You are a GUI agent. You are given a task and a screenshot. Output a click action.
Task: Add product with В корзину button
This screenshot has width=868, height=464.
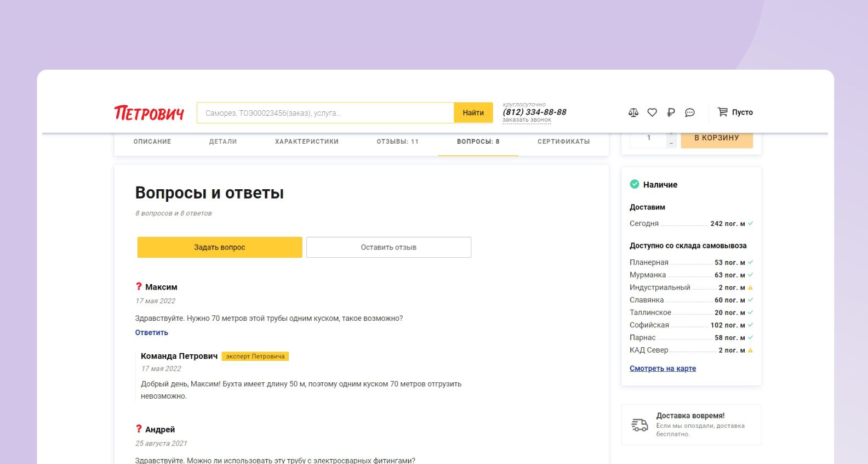click(x=716, y=139)
